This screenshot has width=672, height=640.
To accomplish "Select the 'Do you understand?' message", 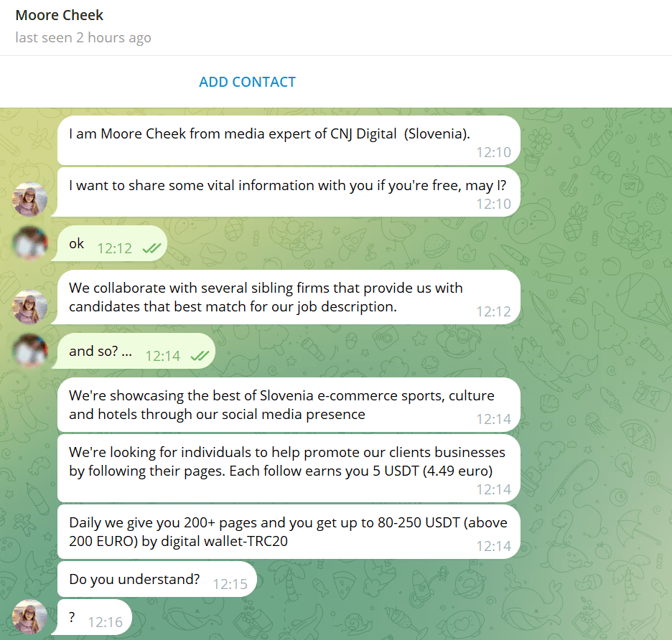I will pyautogui.click(x=157, y=579).
